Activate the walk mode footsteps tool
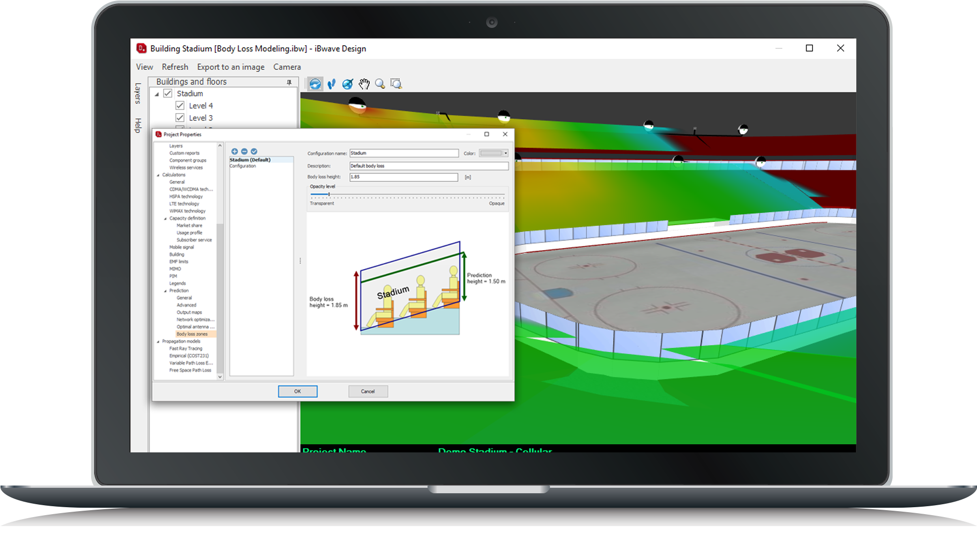Viewport: 977px width, 560px height. [331, 84]
